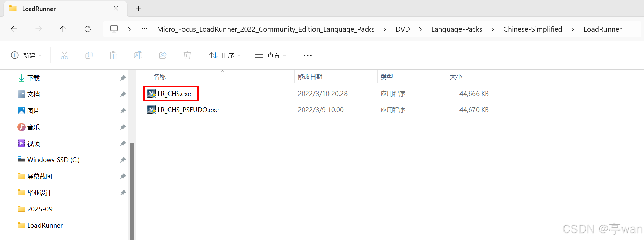Click the LoadRunner breadcrumb segment

[x=603, y=29]
